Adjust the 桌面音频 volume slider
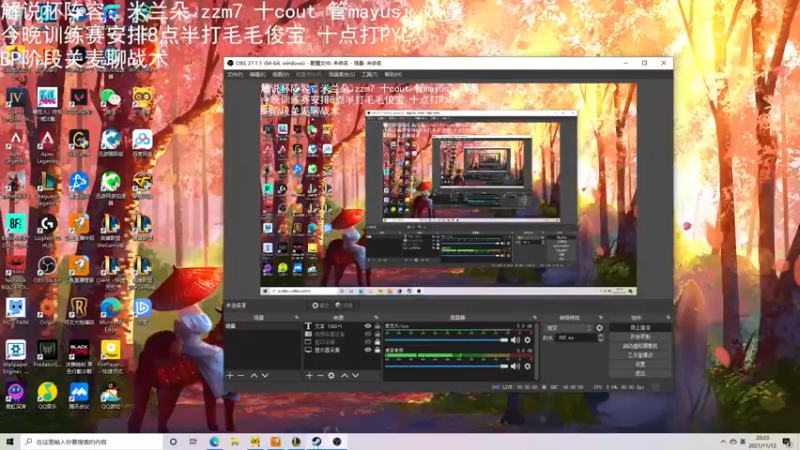This screenshot has height=450, width=800. [447, 366]
